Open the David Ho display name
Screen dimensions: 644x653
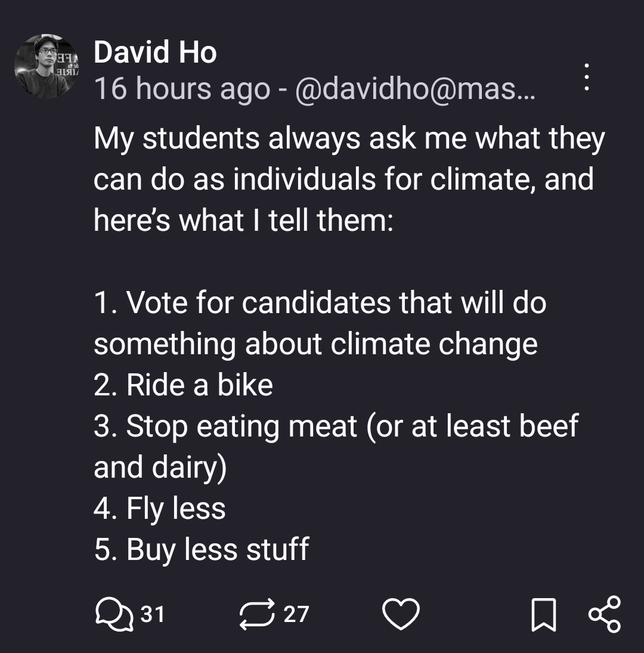coord(155,52)
